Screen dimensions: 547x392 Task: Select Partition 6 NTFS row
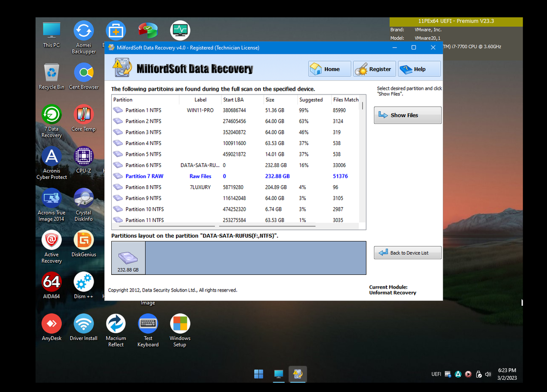click(235, 165)
